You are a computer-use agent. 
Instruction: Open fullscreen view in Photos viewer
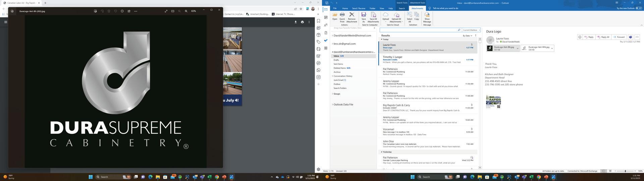point(166,11)
